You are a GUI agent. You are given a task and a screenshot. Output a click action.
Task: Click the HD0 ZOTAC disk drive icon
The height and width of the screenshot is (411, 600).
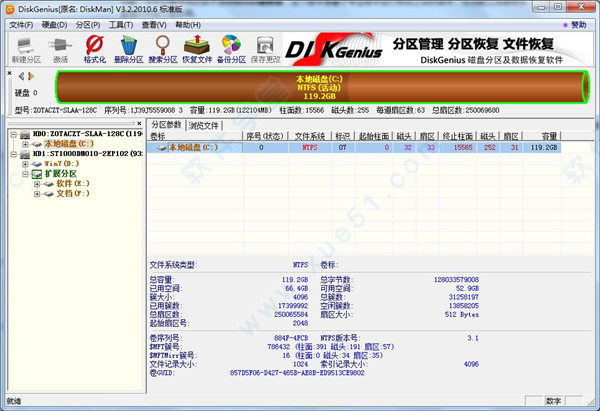pos(25,134)
